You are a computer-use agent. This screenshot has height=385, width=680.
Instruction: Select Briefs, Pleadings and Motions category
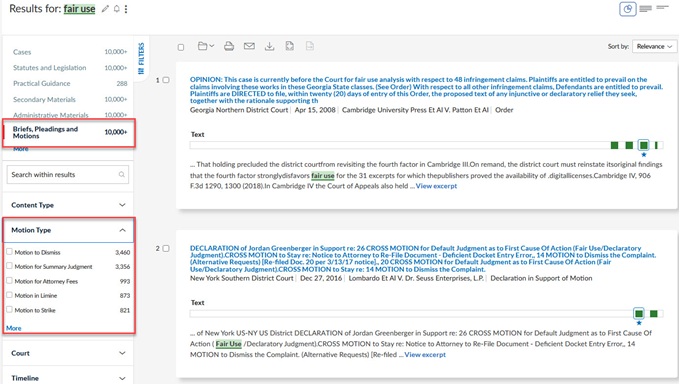click(x=45, y=132)
